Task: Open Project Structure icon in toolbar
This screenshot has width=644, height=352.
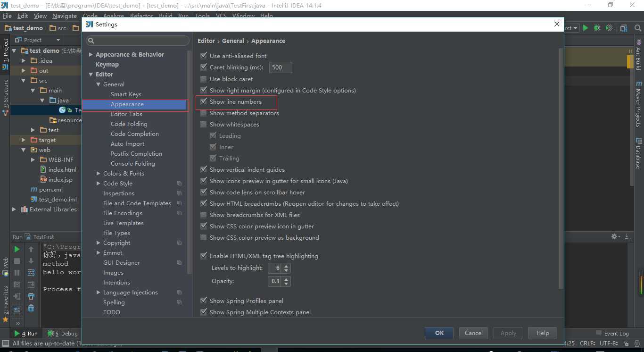Action: (x=624, y=28)
